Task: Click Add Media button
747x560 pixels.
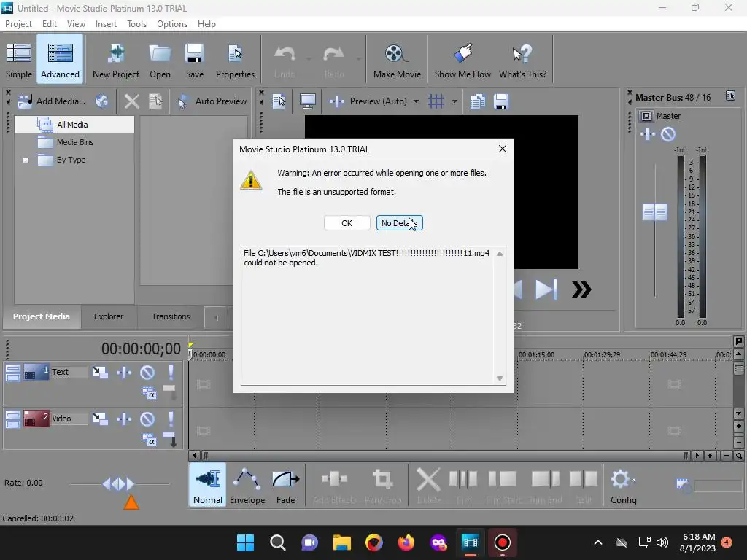Action: click(x=52, y=101)
